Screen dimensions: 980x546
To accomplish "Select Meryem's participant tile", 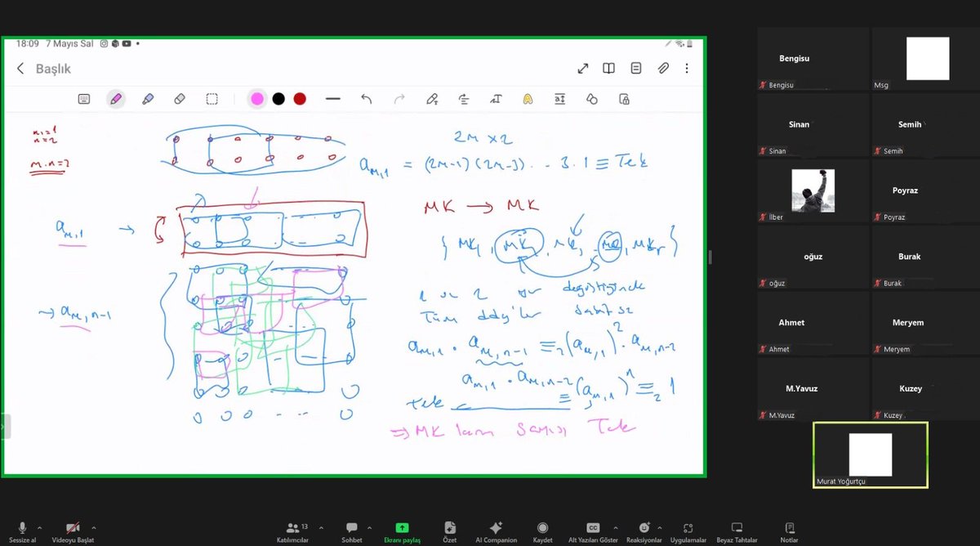I will pyautogui.click(x=926, y=323).
